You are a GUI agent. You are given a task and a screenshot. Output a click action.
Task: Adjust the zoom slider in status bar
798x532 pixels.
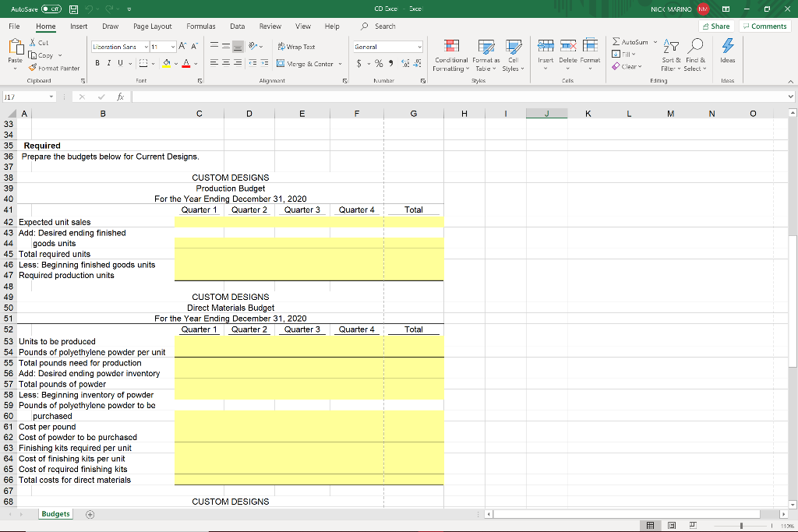742,526
